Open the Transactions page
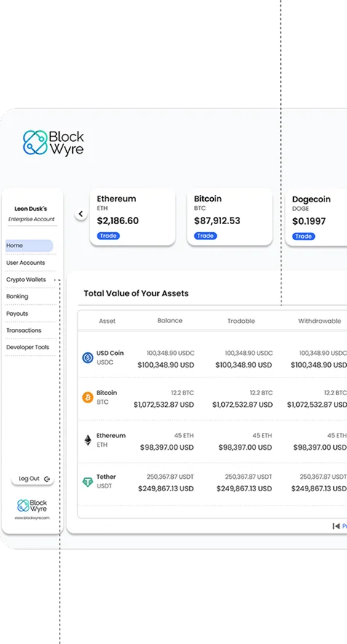This screenshot has height=644, width=347. pos(24,330)
